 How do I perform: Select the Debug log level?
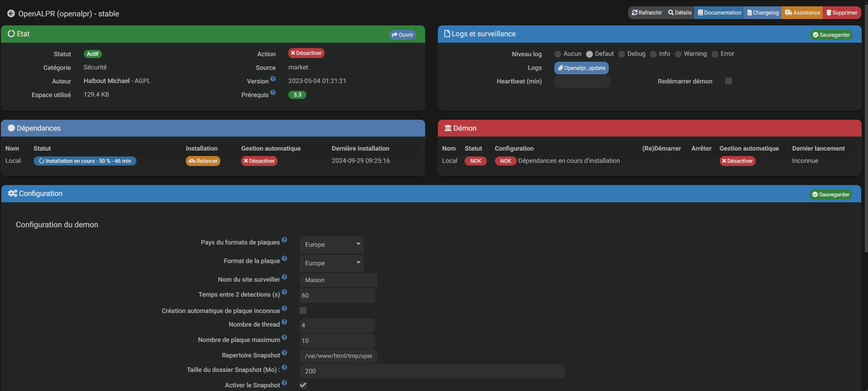click(622, 54)
